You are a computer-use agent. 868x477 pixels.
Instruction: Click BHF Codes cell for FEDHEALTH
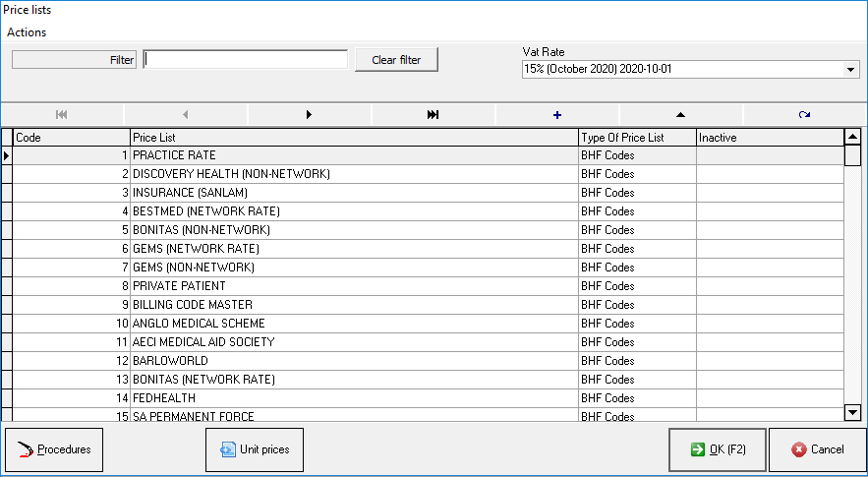point(637,397)
